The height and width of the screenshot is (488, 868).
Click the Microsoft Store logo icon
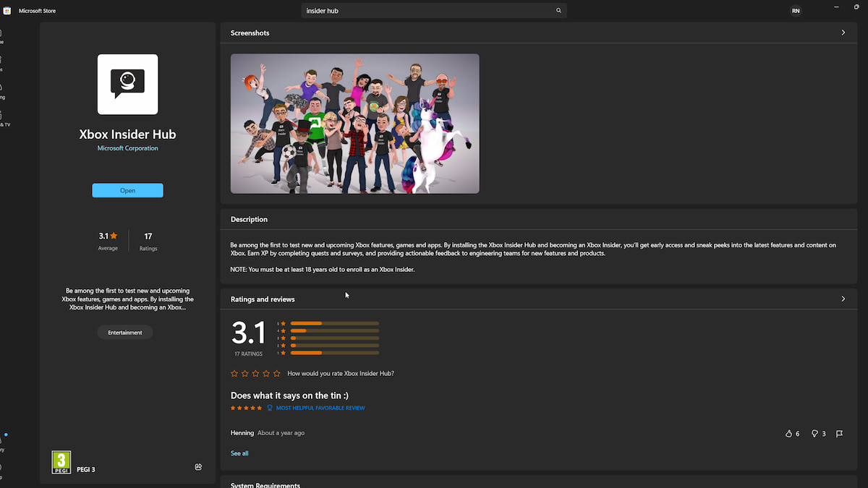tap(7, 10)
